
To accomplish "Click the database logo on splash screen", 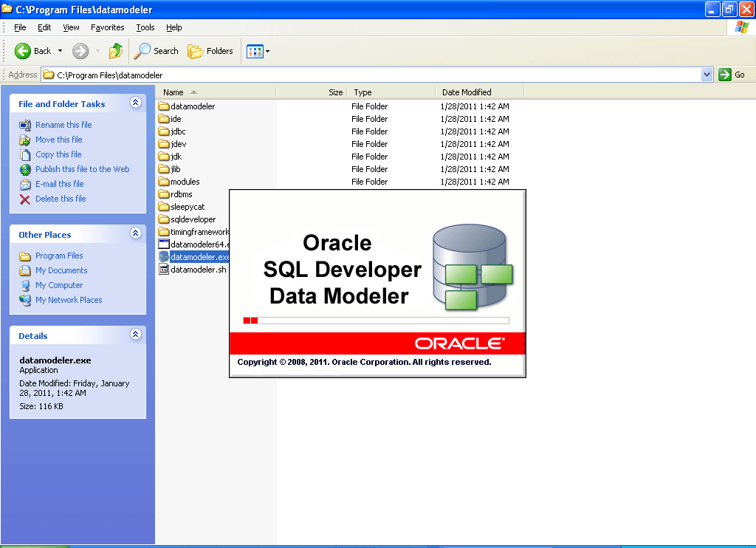I will tap(472, 267).
